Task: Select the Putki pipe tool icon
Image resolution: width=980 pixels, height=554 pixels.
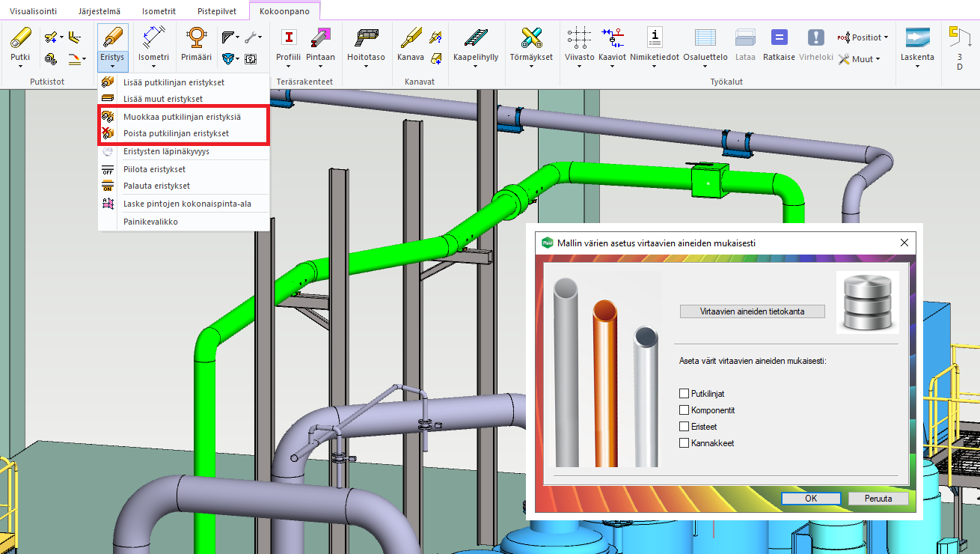Action: tap(20, 39)
